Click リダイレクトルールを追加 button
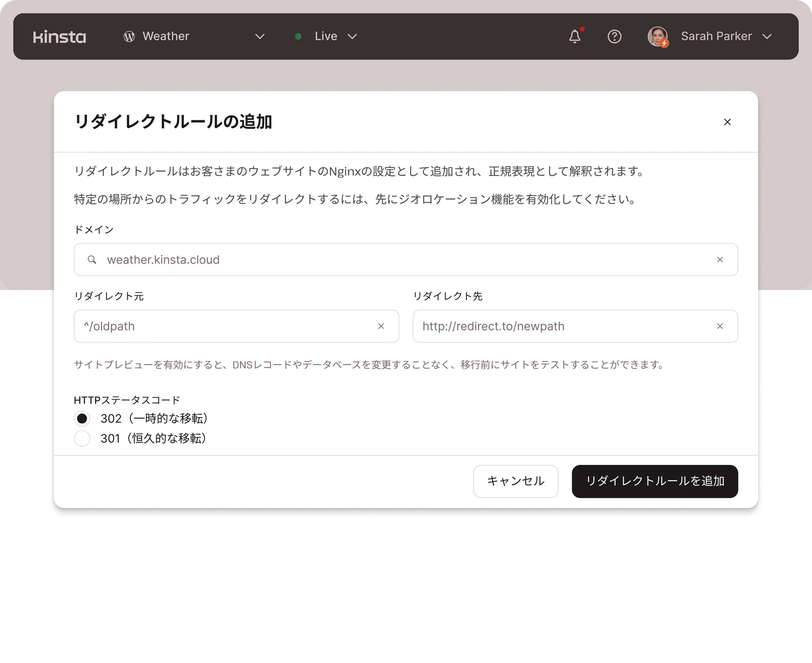Image resolution: width=812 pixels, height=663 pixels. coord(654,481)
